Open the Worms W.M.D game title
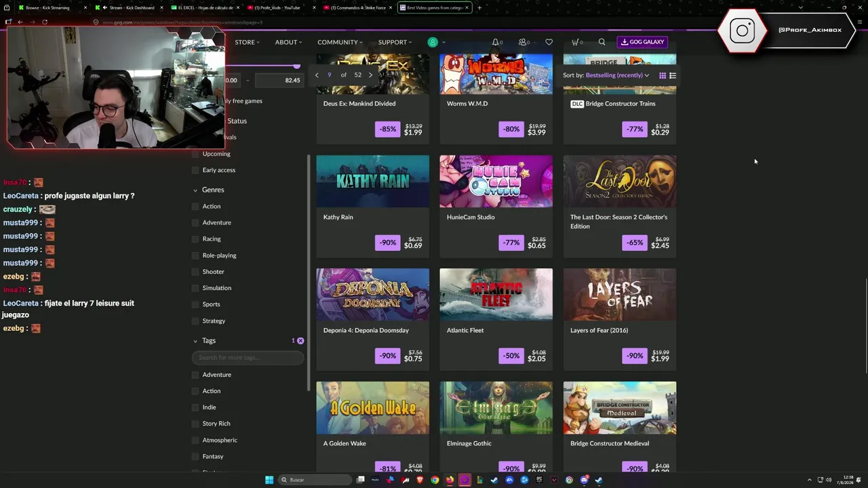Image resolution: width=868 pixels, height=488 pixels. click(x=467, y=104)
